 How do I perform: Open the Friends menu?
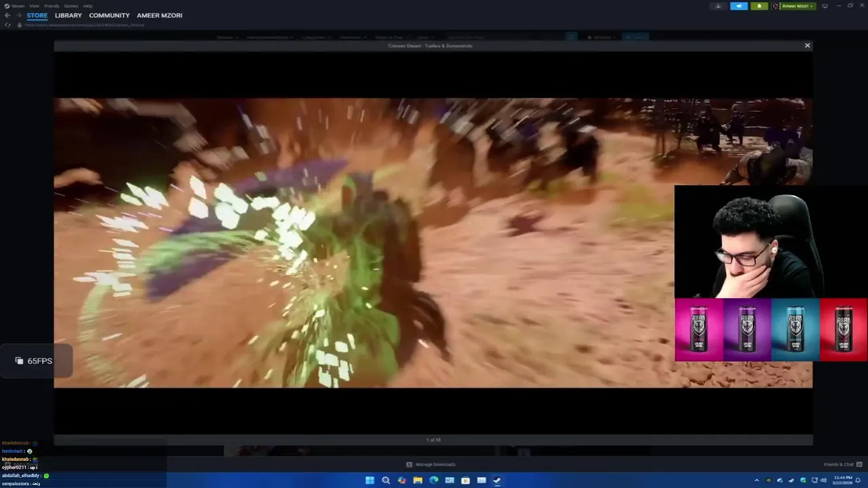pyautogui.click(x=52, y=5)
